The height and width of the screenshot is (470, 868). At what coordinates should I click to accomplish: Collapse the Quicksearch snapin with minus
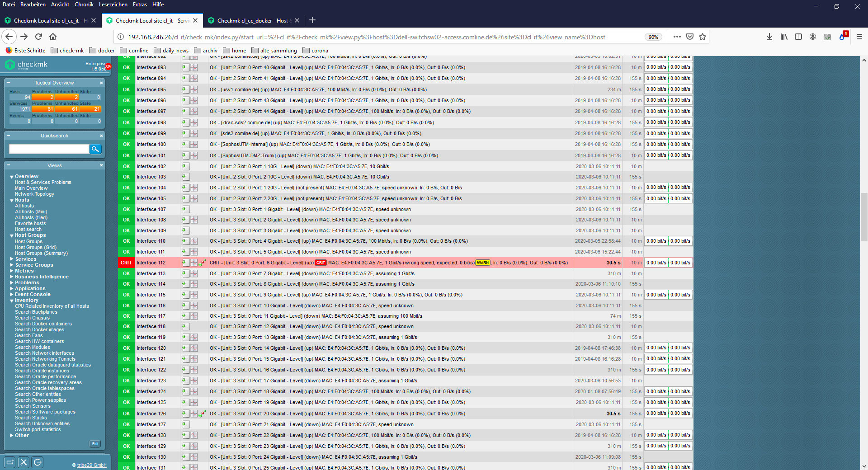(8, 136)
